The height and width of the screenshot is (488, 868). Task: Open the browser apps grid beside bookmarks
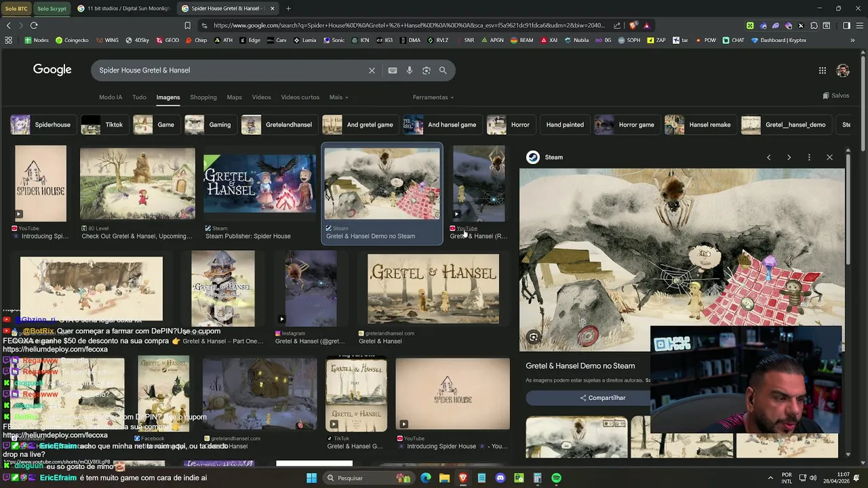click(8, 40)
